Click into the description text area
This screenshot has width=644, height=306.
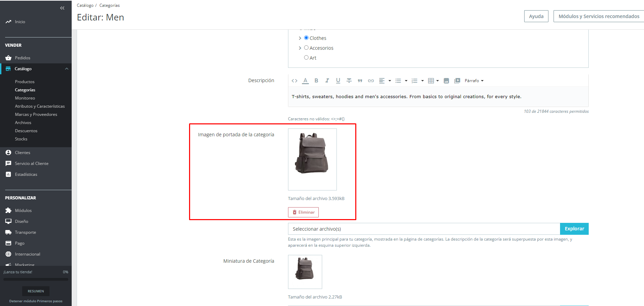coord(438,97)
